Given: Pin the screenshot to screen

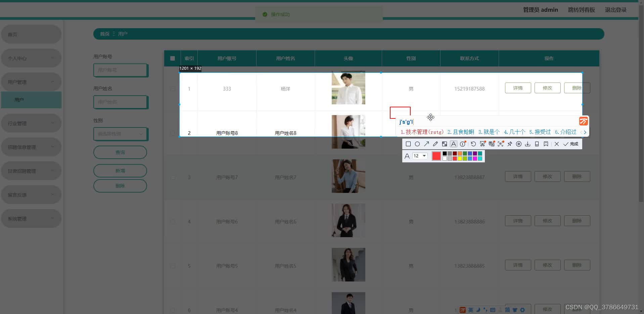Looking at the screenshot, I should click(510, 144).
